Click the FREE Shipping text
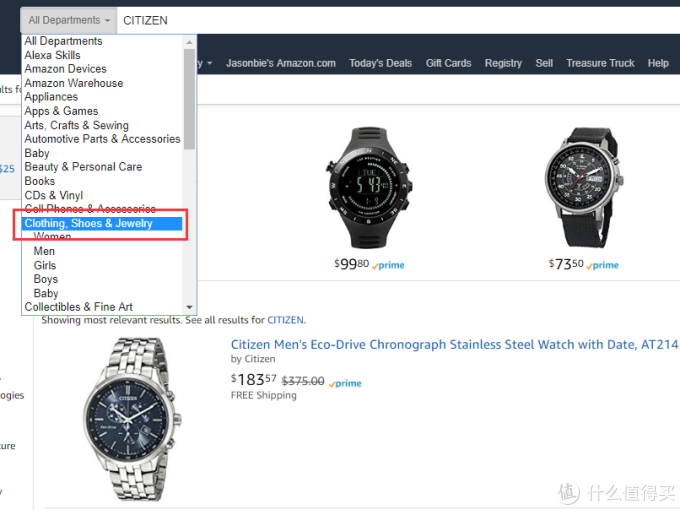This screenshot has height=510, width=680. click(x=264, y=395)
